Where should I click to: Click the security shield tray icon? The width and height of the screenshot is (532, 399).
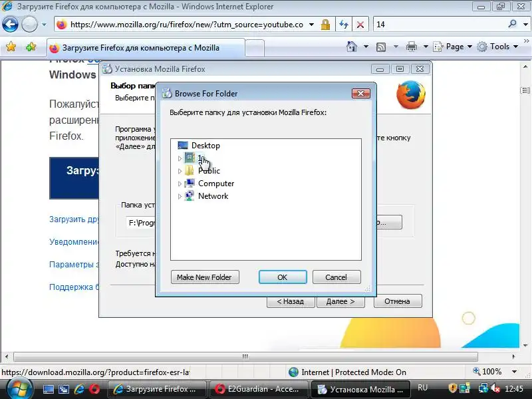click(x=453, y=388)
